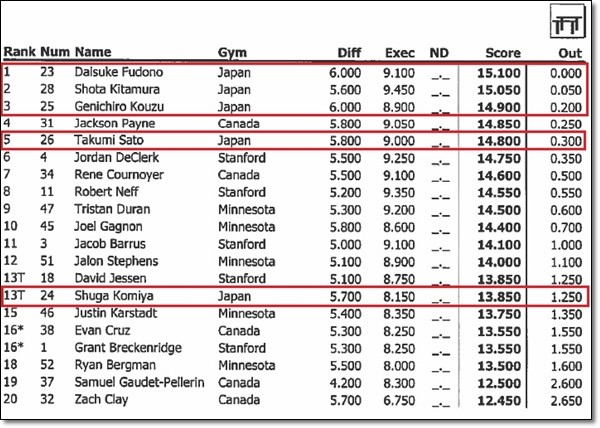Click Takumi Sato's name
600x428 pixels.
click(109, 140)
